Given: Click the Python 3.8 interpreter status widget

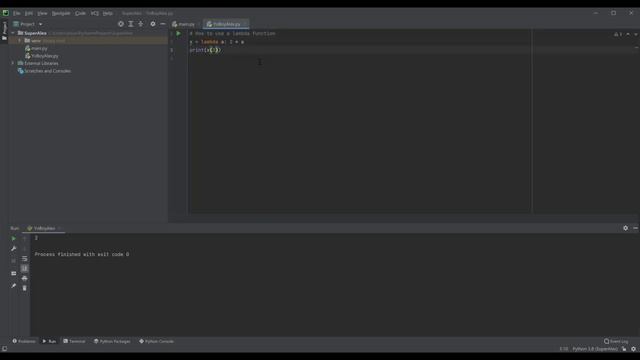Looking at the screenshot, I should coord(595,349).
